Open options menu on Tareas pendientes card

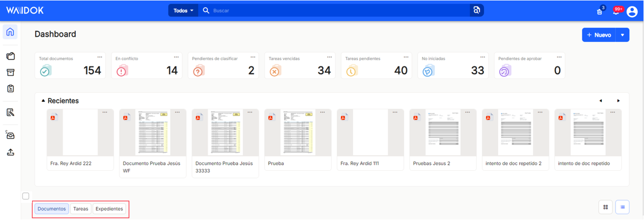coord(406,57)
